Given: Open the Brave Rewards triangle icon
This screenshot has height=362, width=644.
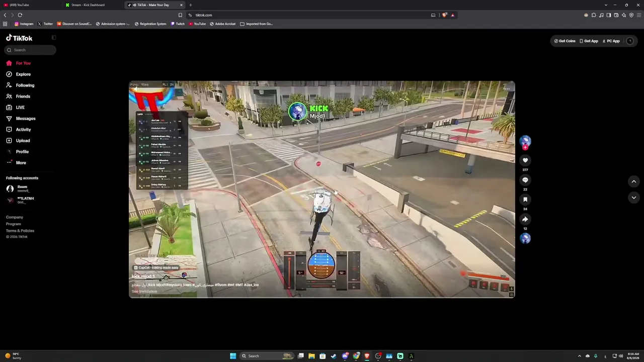Looking at the screenshot, I should (x=452, y=15).
